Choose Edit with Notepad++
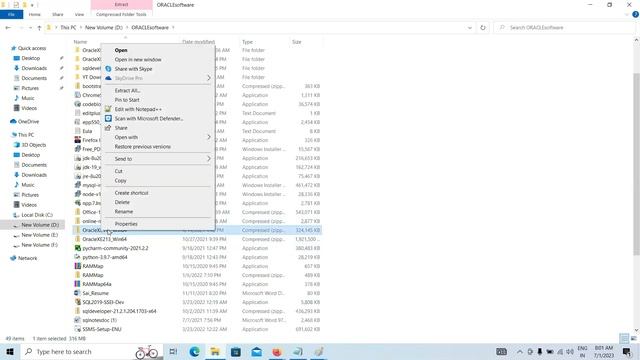This screenshot has height=360, width=640. [138, 109]
